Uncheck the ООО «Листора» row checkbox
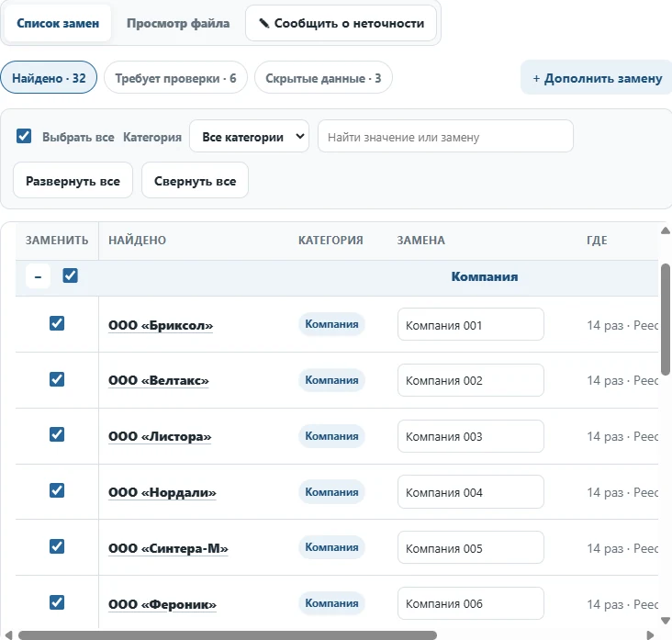 point(57,434)
